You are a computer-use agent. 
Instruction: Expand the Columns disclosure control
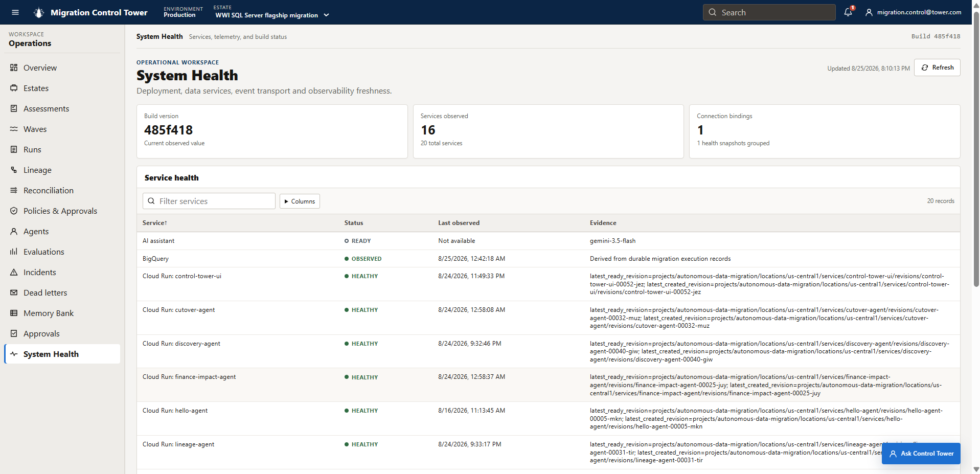pos(300,201)
